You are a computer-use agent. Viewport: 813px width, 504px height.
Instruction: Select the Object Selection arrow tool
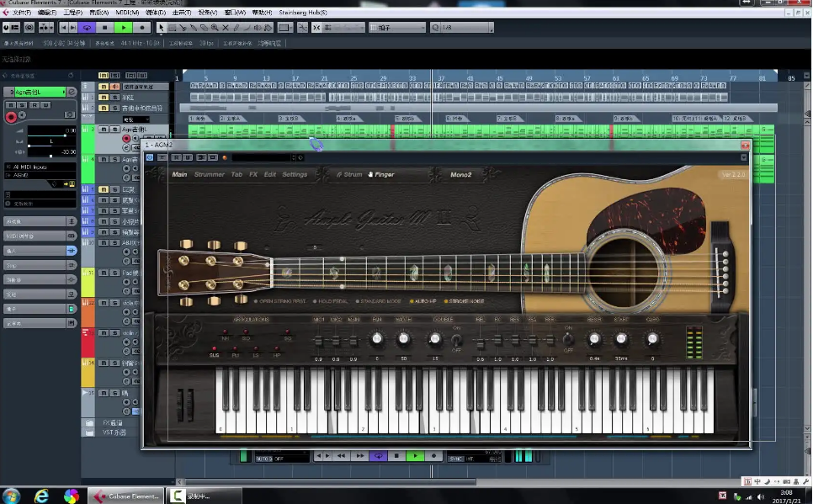pyautogui.click(x=161, y=28)
